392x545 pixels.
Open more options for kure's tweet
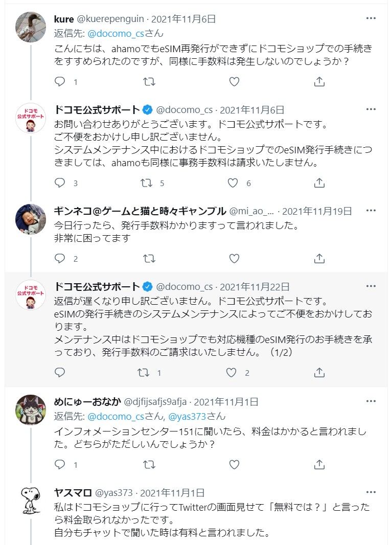(x=371, y=19)
